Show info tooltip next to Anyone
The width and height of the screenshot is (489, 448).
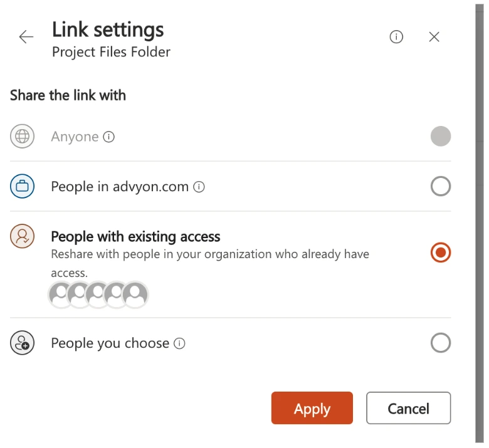click(109, 137)
